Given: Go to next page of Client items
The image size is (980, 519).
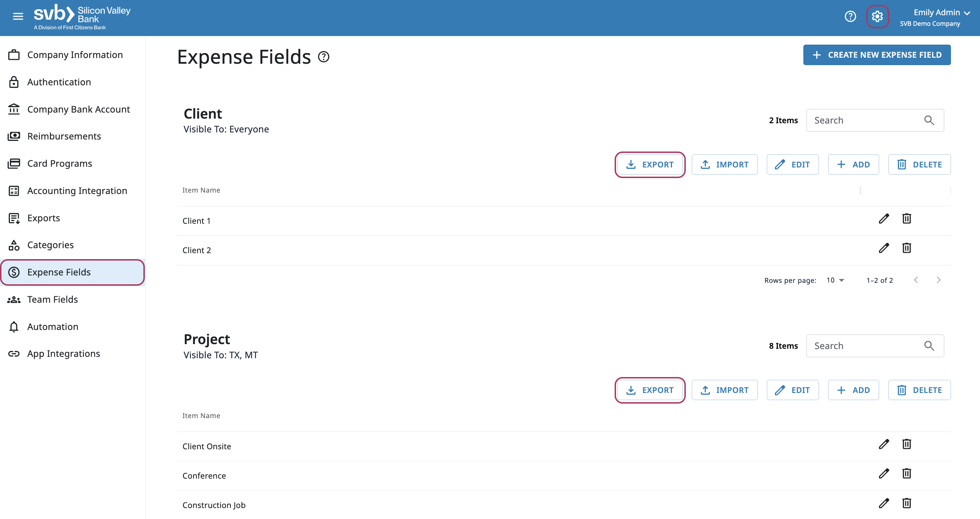Looking at the screenshot, I should click(939, 280).
